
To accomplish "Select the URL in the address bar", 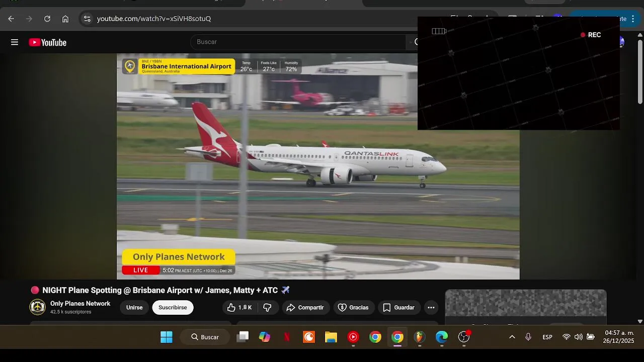I will pos(154,19).
